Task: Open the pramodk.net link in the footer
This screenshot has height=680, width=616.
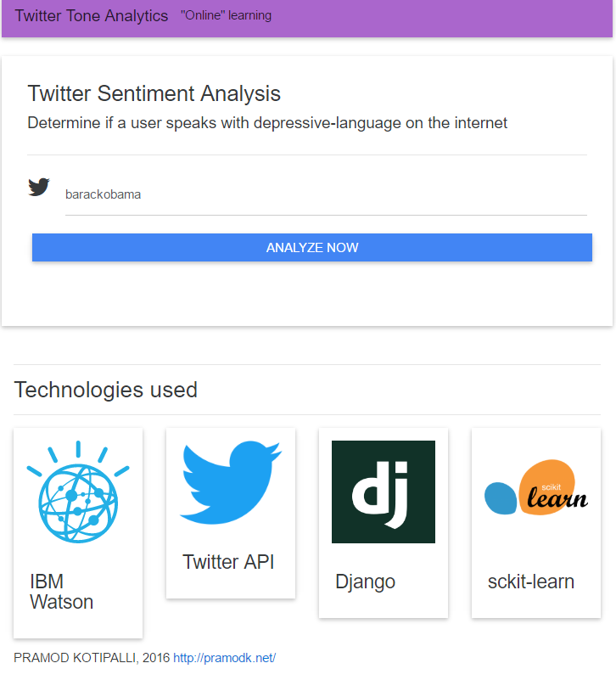Action: 225,658
